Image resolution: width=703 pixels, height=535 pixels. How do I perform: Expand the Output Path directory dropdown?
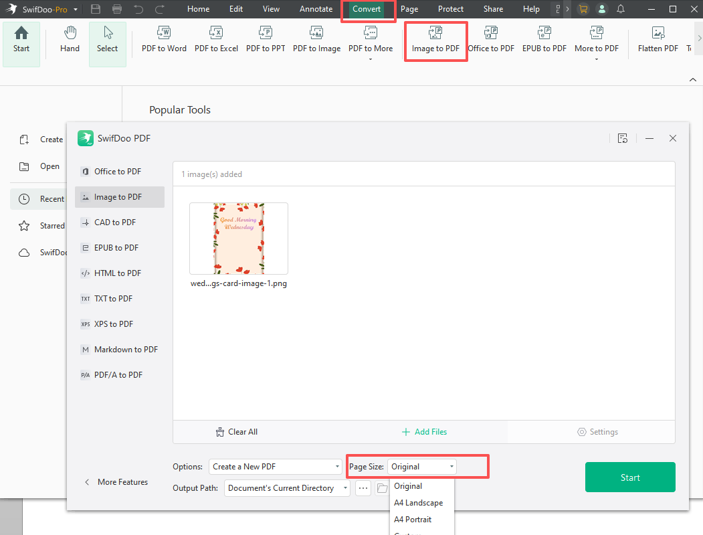click(x=287, y=489)
